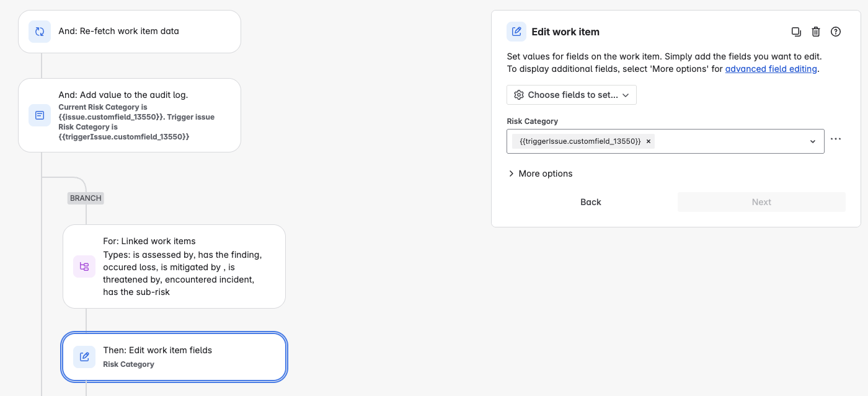Delete the Edit work item component
868x396 pixels.
(816, 32)
